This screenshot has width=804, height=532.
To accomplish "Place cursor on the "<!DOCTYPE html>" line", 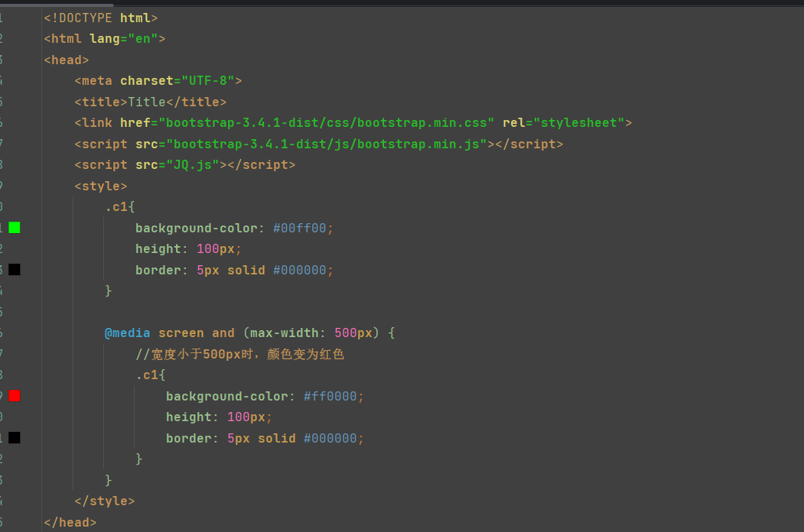I will (x=101, y=18).
